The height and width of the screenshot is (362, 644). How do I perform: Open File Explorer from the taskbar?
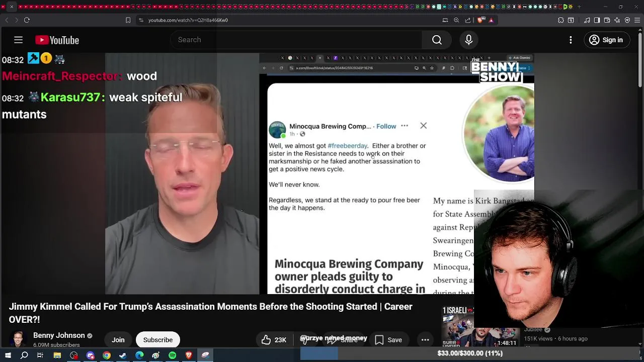point(57,355)
